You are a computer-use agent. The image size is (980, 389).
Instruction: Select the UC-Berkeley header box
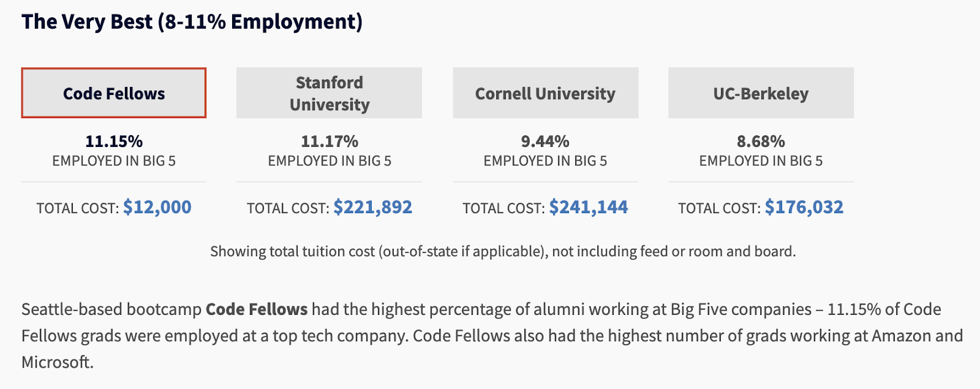pyautogui.click(x=761, y=93)
